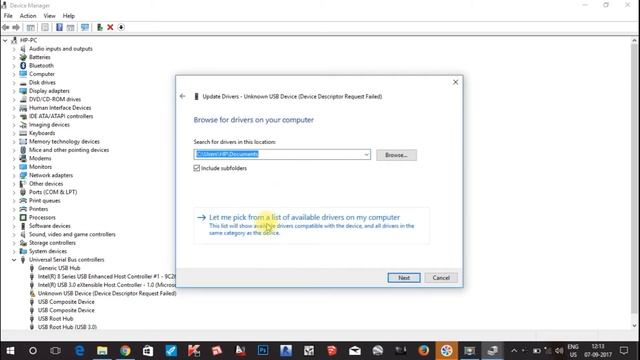Expand the Disk drives category
This screenshot has height=360, width=640.
14,82
